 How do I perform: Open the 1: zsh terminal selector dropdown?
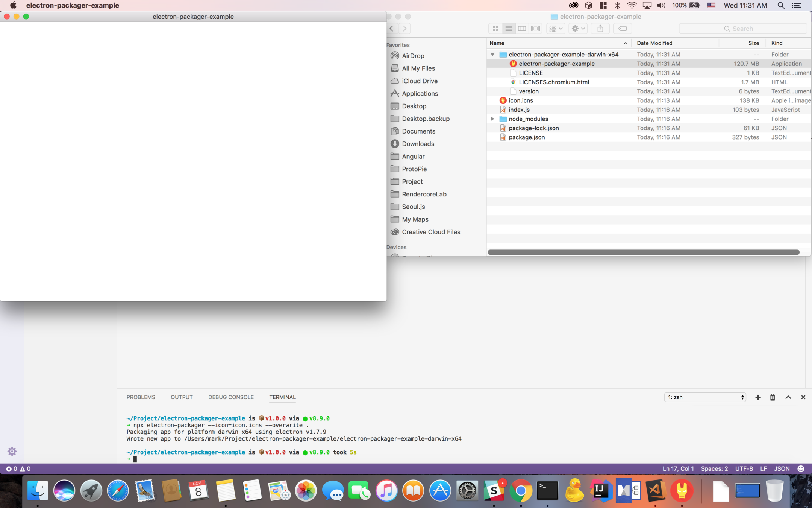705,397
